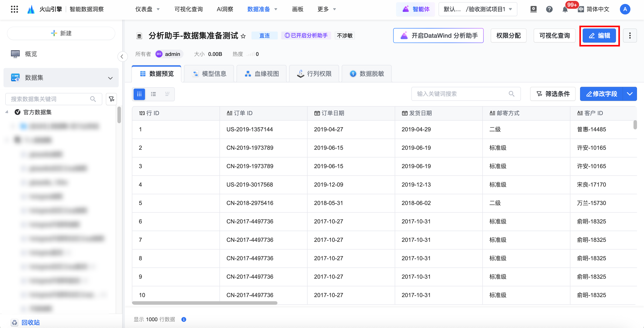Screen dimensions: 644x328
Task: Click the 订单 ID column header
Action: [264, 113]
